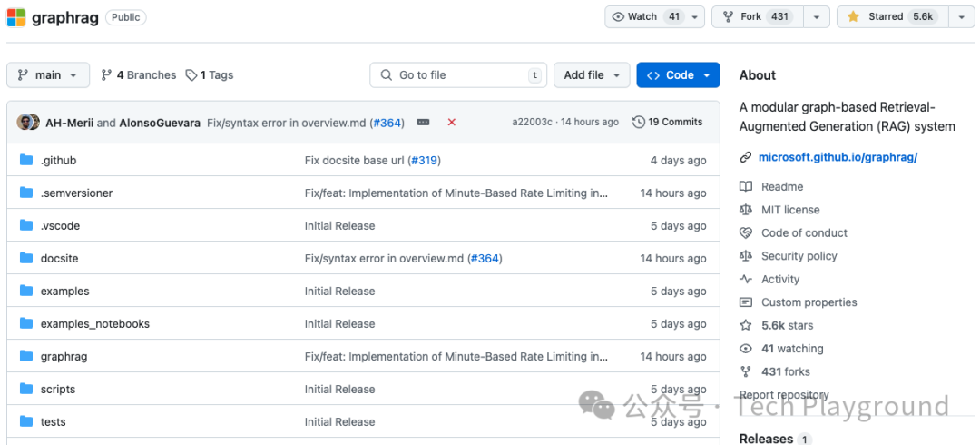Open the Releases section heading

click(766, 438)
